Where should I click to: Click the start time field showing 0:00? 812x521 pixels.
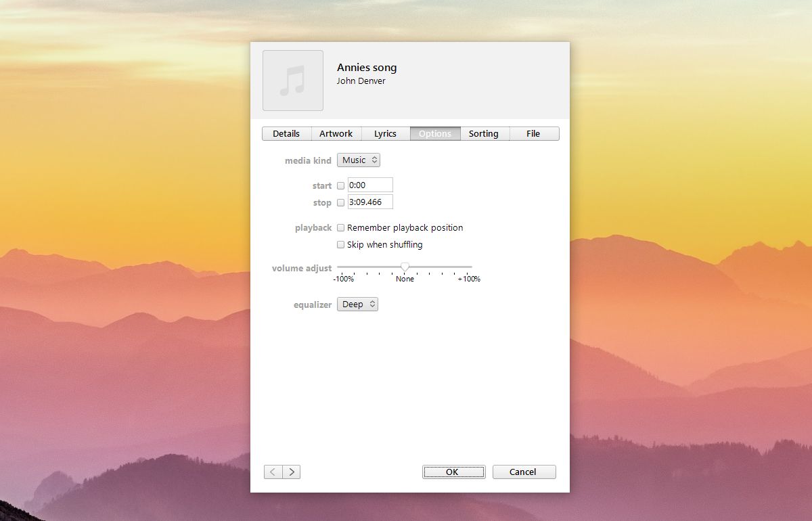(x=370, y=185)
